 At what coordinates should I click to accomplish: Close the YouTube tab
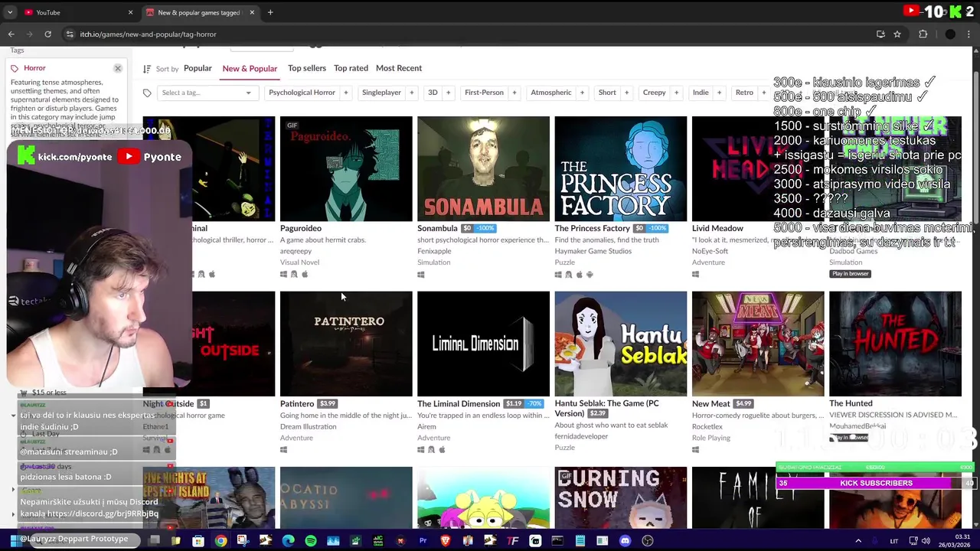(130, 12)
